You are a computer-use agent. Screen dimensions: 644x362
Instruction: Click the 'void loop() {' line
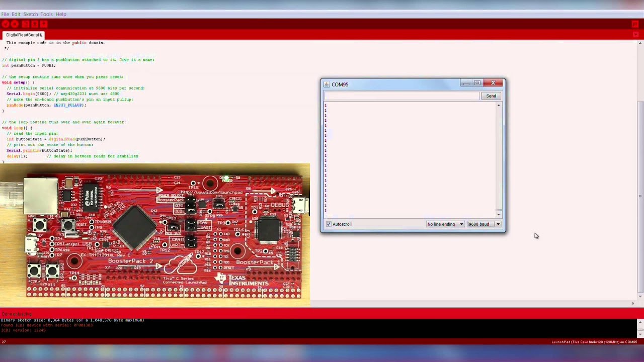[x=17, y=128]
